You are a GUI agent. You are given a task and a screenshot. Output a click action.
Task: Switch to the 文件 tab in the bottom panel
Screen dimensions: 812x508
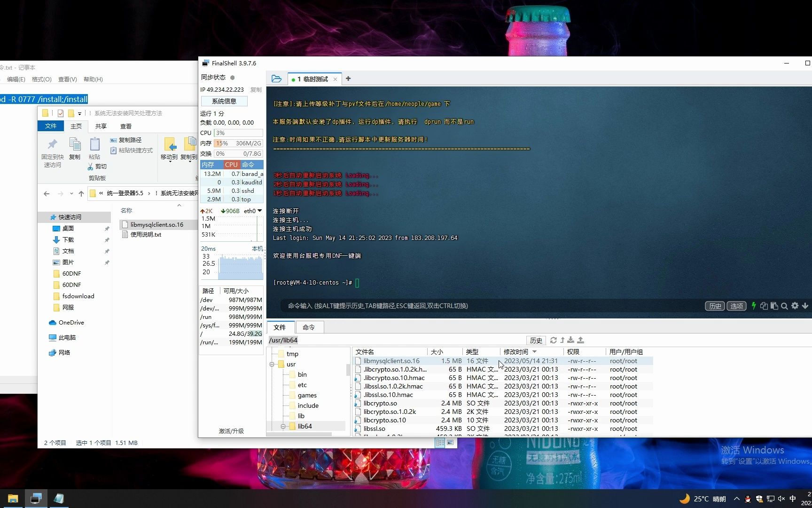pos(280,327)
